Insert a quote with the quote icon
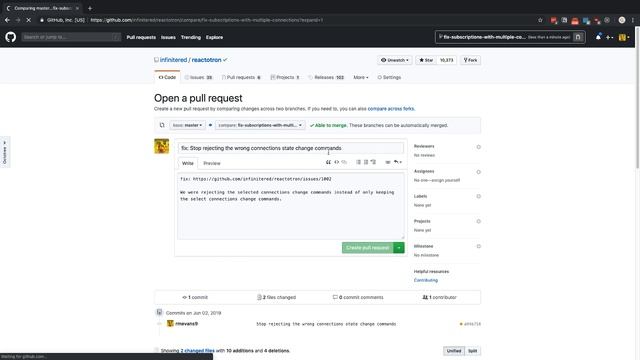640x360 pixels. (328, 162)
